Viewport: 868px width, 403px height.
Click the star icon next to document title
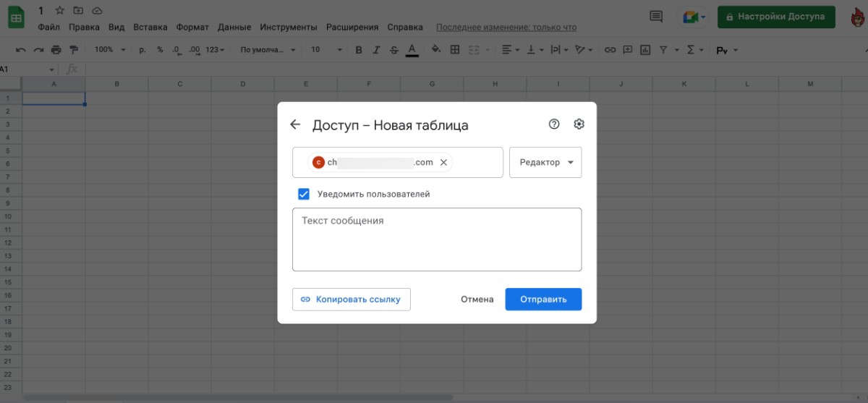coord(60,11)
